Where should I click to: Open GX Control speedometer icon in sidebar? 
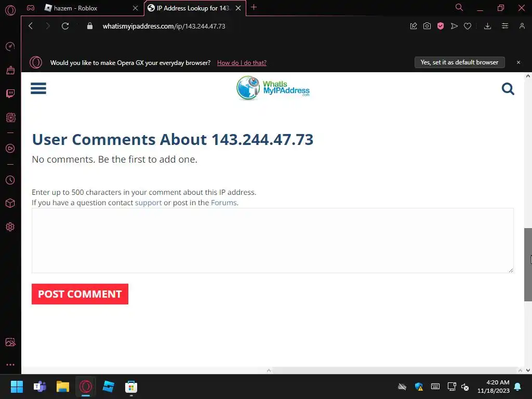(10, 46)
